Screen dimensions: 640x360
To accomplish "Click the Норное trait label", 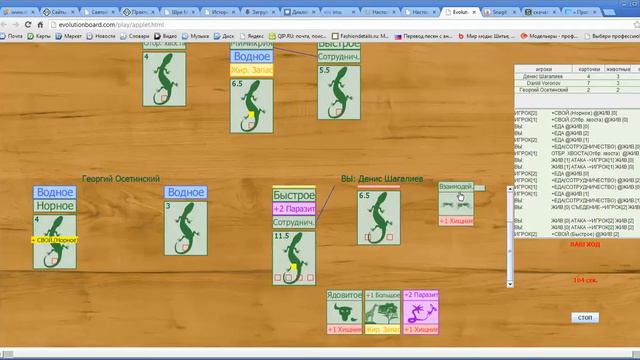I will pos(55,206).
